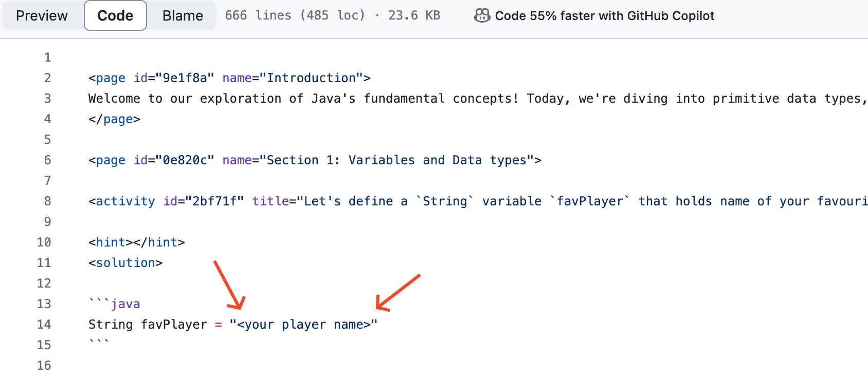868x379 pixels.
Task: Select line number 13 in gutter
Action: [44, 304]
